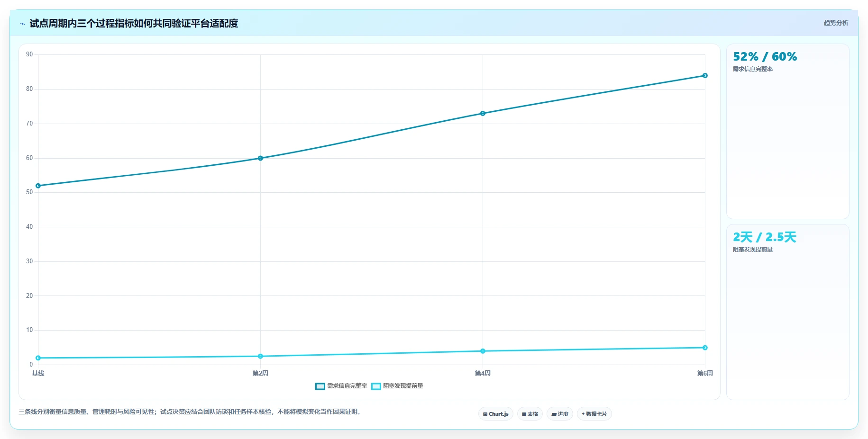The width and height of the screenshot is (868, 439).
Task: Click the 阻塞发现提前量 legend color box
Action: (x=376, y=386)
